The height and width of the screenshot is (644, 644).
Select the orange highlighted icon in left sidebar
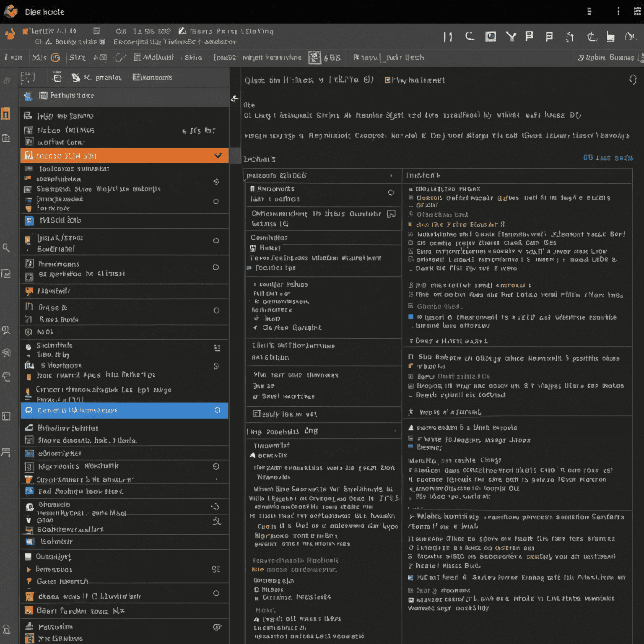pyautogui.click(x=6, y=114)
